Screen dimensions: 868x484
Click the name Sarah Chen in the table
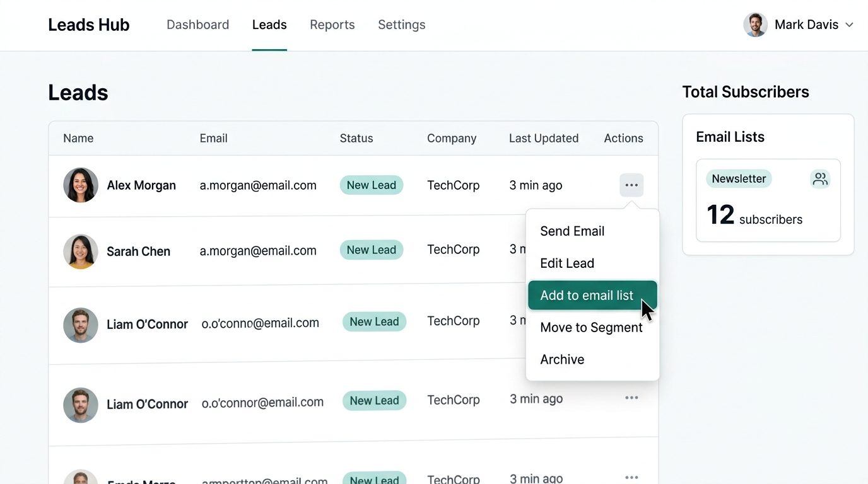coord(139,251)
